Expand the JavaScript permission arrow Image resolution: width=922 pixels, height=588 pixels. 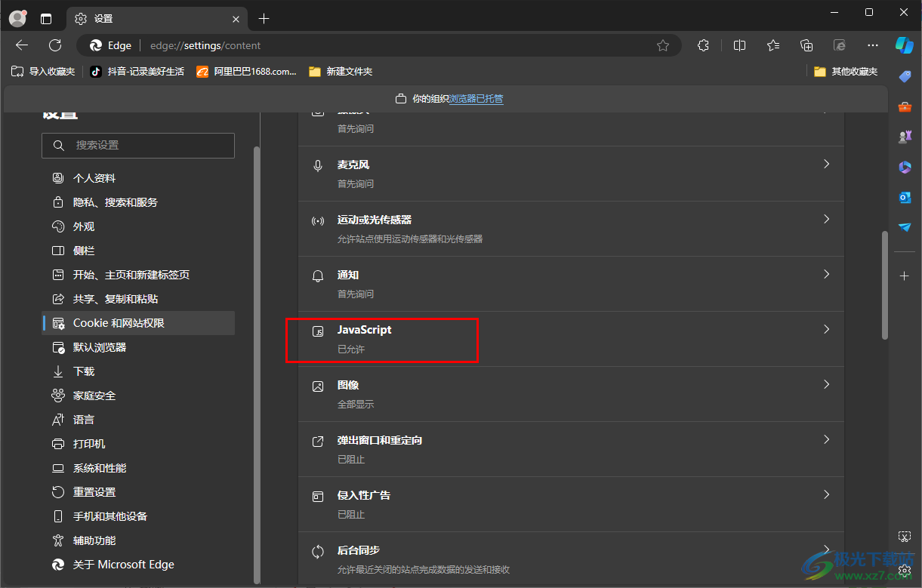826,329
